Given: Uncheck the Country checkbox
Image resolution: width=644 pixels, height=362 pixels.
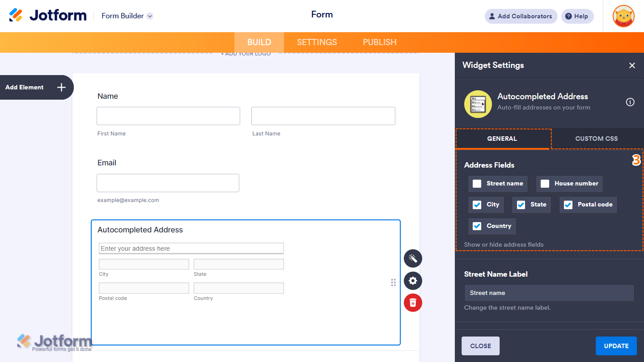Looking at the screenshot, I should [477, 226].
